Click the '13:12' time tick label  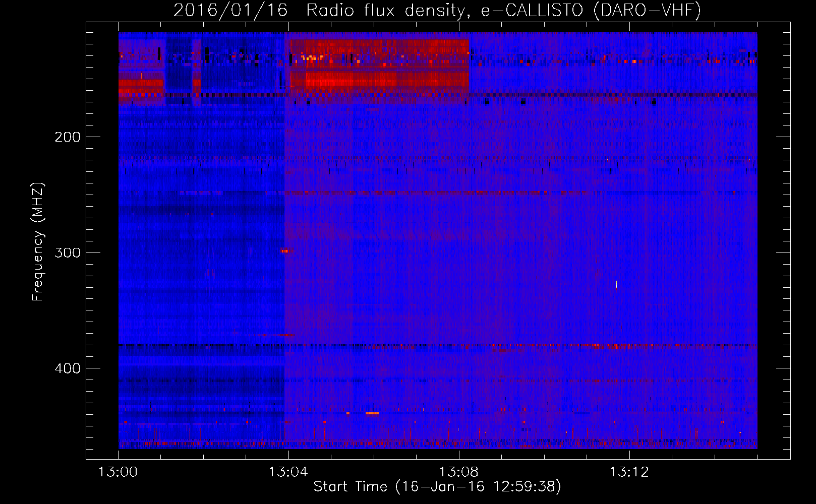pyautogui.click(x=629, y=472)
